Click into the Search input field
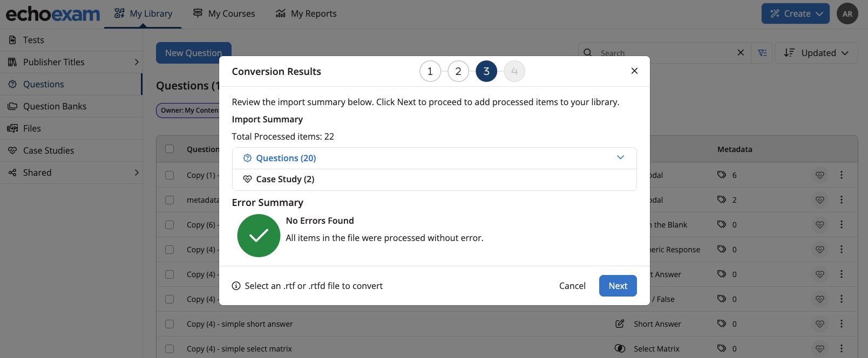This screenshot has width=868, height=358. pos(665,53)
